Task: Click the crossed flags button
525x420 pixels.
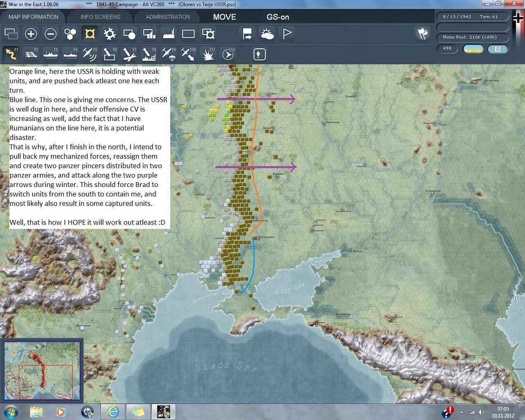Action: [422, 34]
